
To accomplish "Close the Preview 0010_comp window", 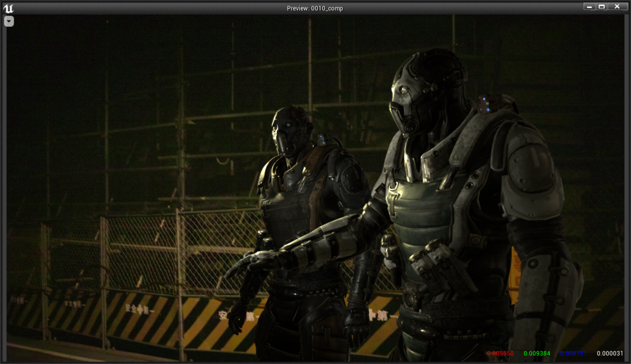I will tap(617, 6).
